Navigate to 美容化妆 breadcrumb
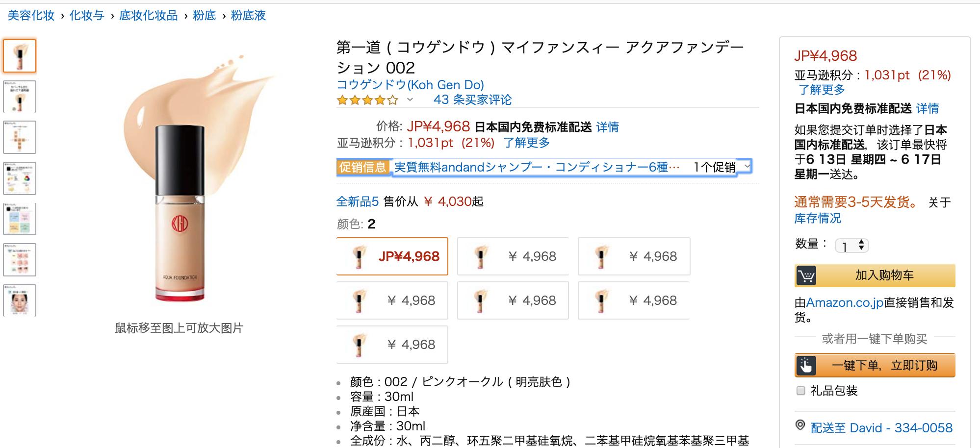Screen dimensions: 980x448 31,16
